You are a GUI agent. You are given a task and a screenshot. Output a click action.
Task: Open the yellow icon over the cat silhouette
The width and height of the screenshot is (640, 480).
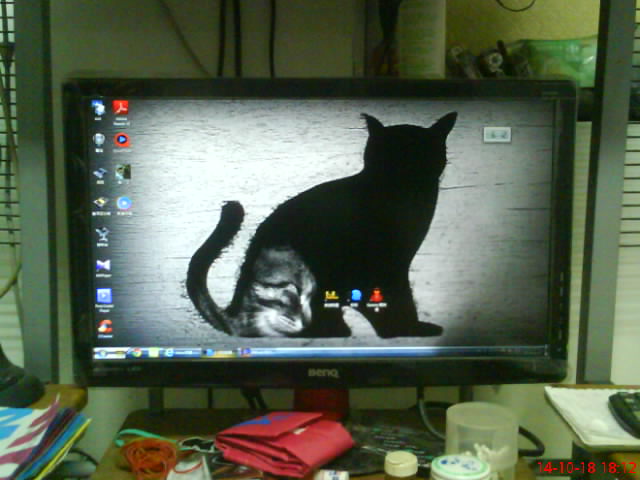coord(331,296)
